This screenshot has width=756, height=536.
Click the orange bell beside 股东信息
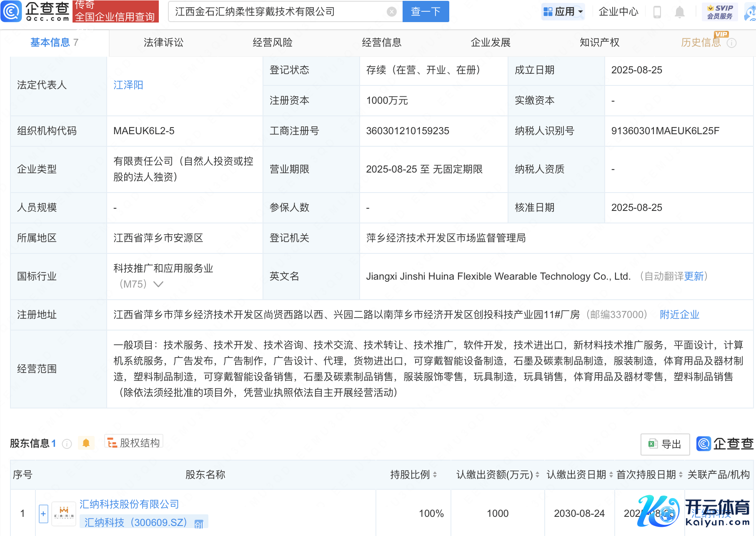click(x=86, y=443)
